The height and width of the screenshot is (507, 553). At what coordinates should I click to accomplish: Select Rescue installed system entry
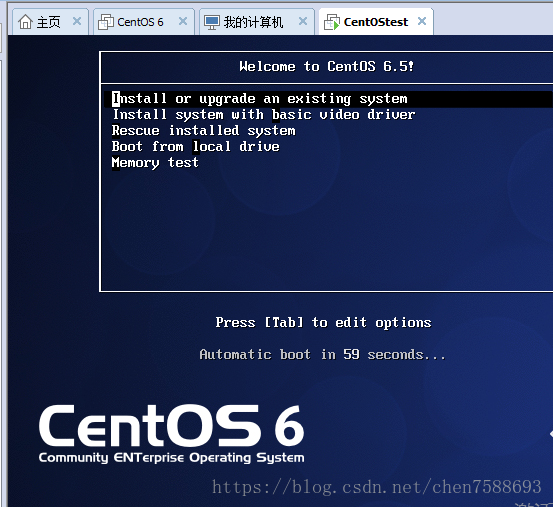(203, 131)
